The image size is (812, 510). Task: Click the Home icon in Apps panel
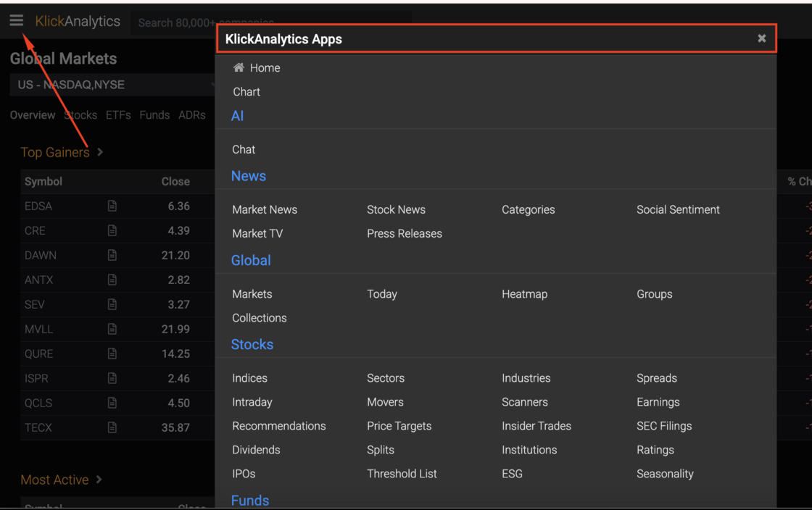pyautogui.click(x=239, y=67)
